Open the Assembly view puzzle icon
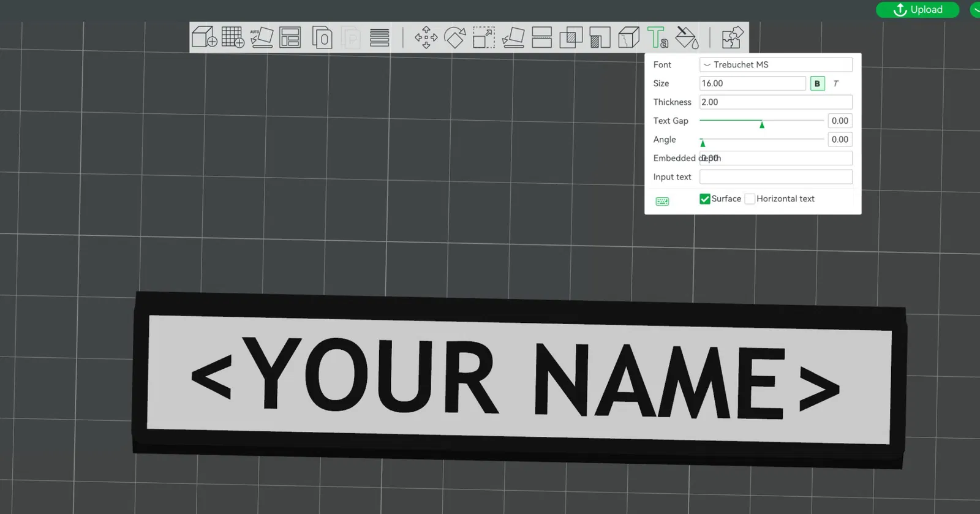Image resolution: width=980 pixels, height=514 pixels. click(x=732, y=37)
